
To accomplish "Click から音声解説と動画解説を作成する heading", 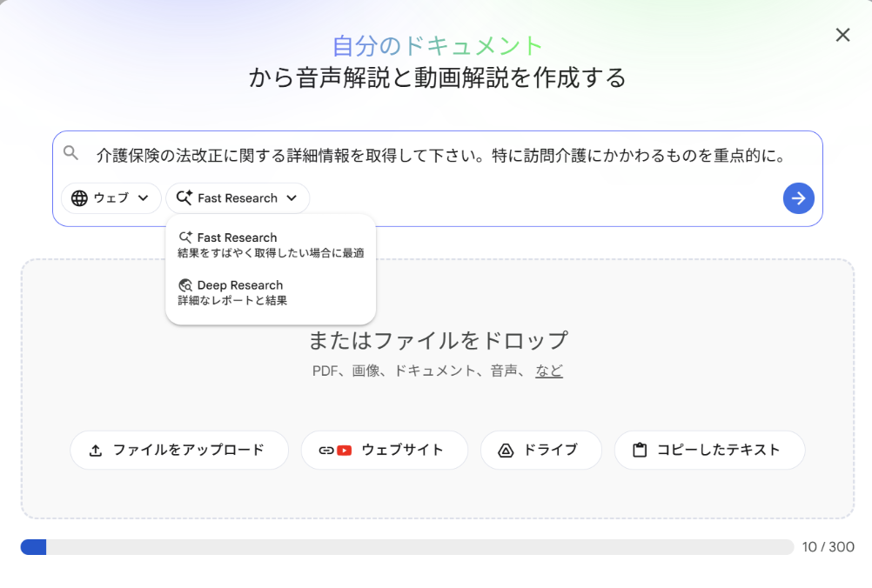I will coord(437,77).
